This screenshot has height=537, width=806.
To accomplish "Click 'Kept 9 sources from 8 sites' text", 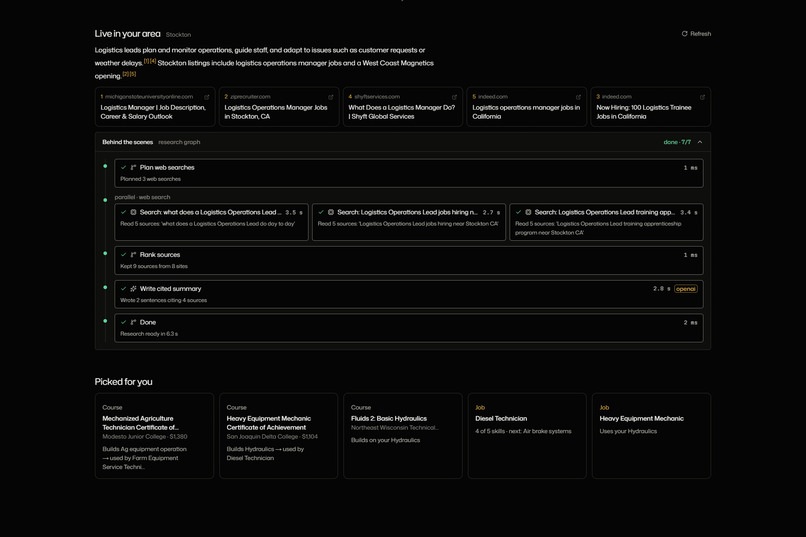I will pos(154,266).
